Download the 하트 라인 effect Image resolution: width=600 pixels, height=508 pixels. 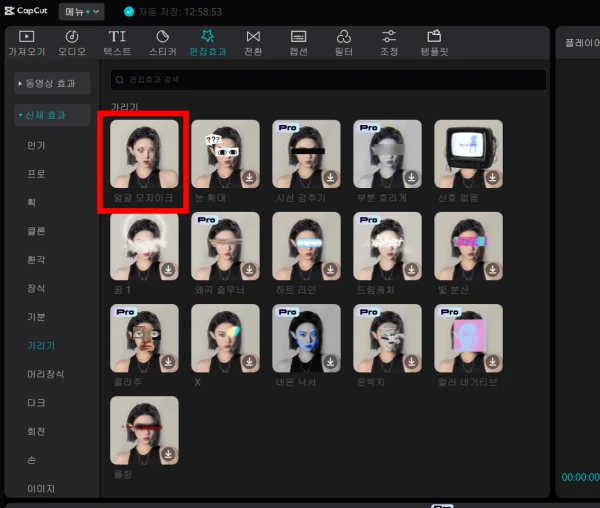[330, 270]
